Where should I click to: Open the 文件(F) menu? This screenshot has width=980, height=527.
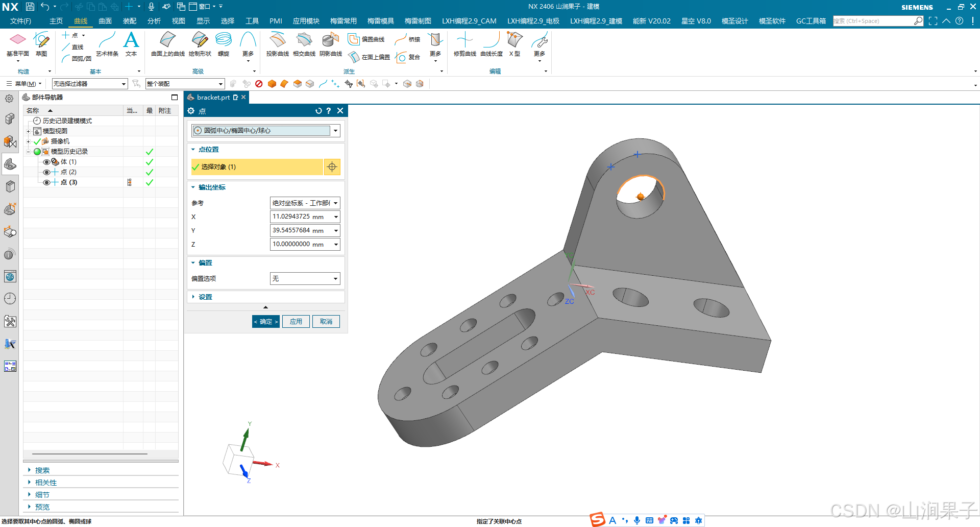point(20,21)
